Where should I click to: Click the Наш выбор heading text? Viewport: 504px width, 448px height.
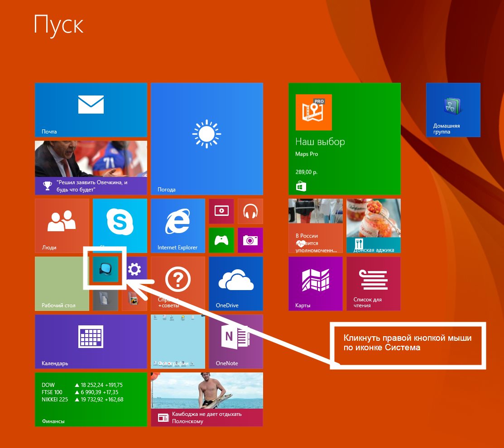(320, 142)
